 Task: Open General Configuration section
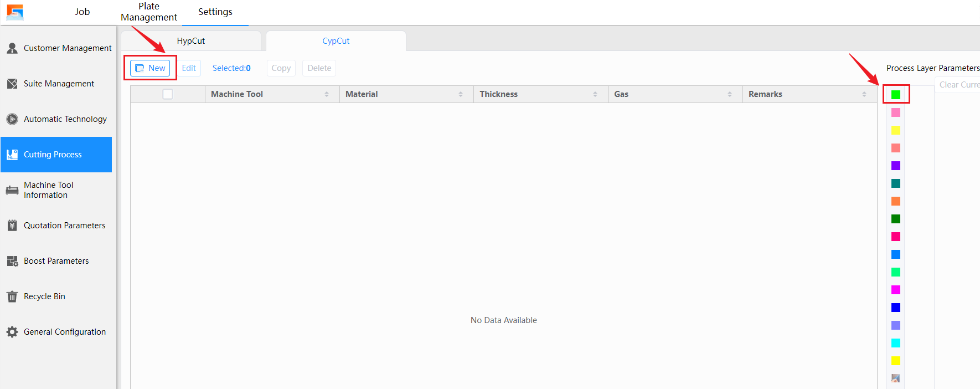click(59, 332)
